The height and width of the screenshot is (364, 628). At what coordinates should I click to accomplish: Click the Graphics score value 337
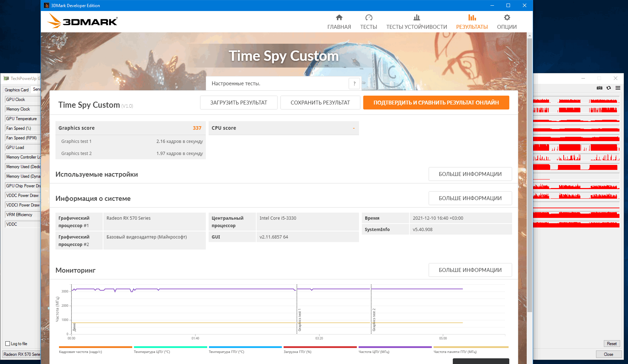(x=197, y=128)
